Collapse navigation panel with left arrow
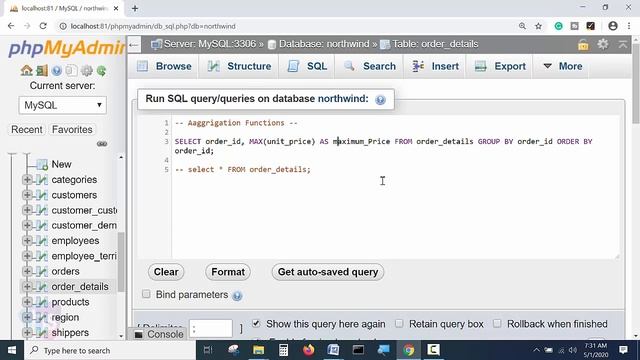The image size is (640, 360). tap(134, 44)
